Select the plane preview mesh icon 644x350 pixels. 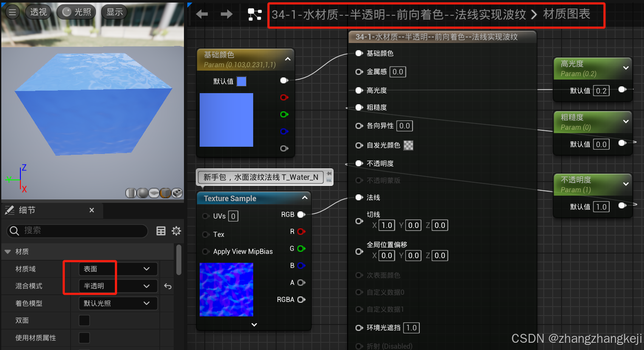click(x=153, y=193)
